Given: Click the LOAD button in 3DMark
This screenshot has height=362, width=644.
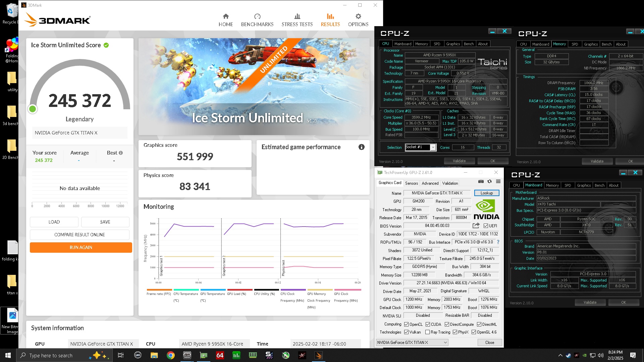Looking at the screenshot, I should (x=54, y=222).
